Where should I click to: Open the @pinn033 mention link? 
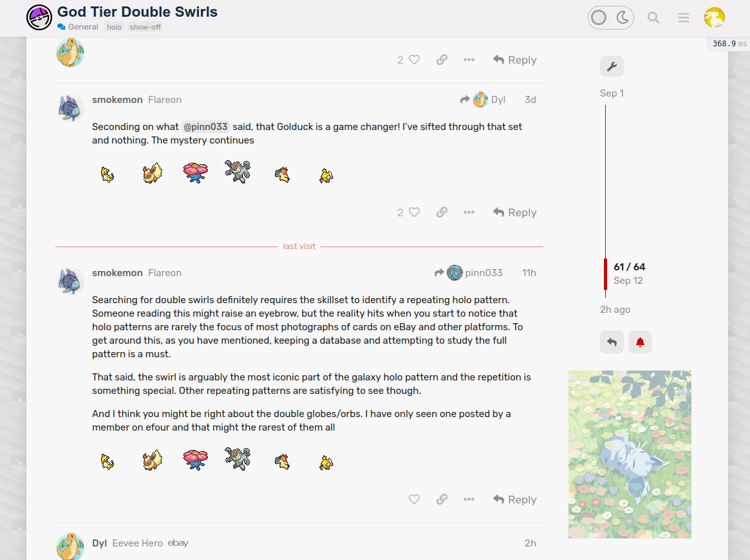pyautogui.click(x=205, y=127)
